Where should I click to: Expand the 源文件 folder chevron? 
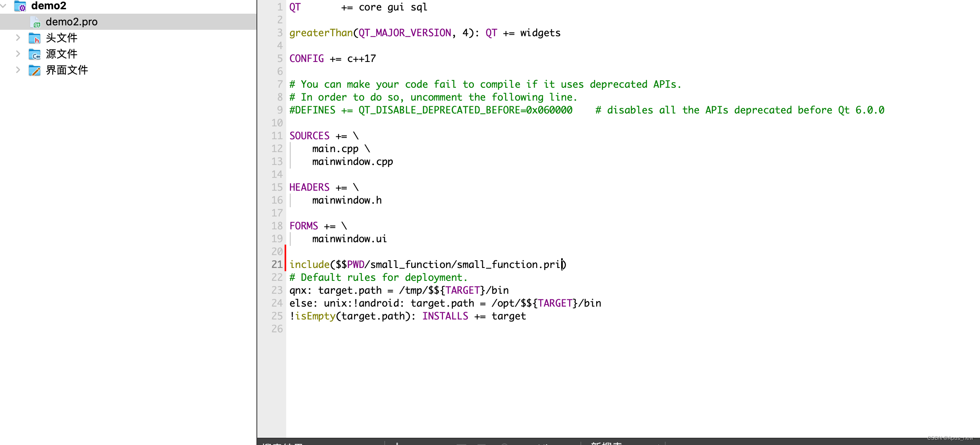(x=18, y=54)
